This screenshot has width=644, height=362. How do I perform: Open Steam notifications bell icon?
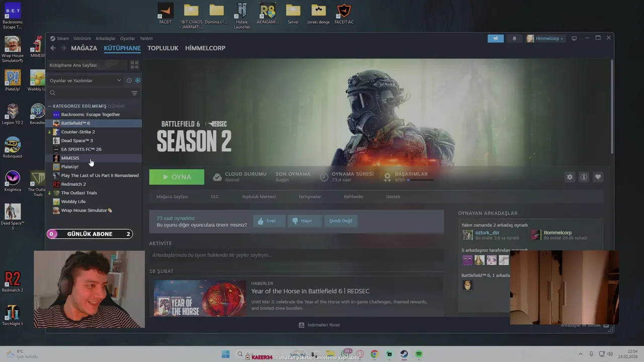click(x=514, y=38)
